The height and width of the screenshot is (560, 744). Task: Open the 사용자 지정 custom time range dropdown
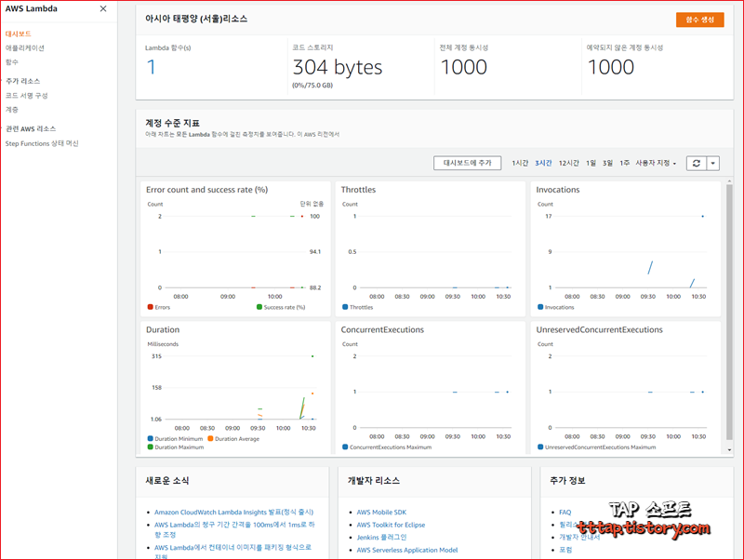(656, 163)
